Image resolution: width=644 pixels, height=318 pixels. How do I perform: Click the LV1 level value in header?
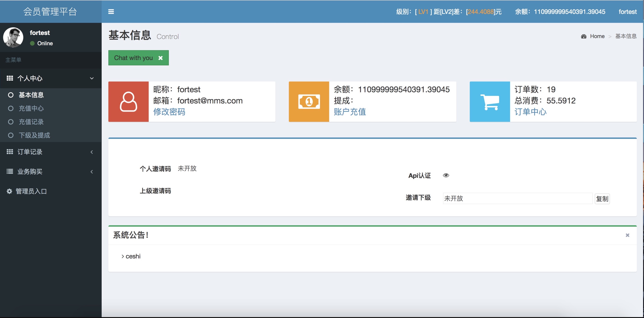tap(423, 12)
